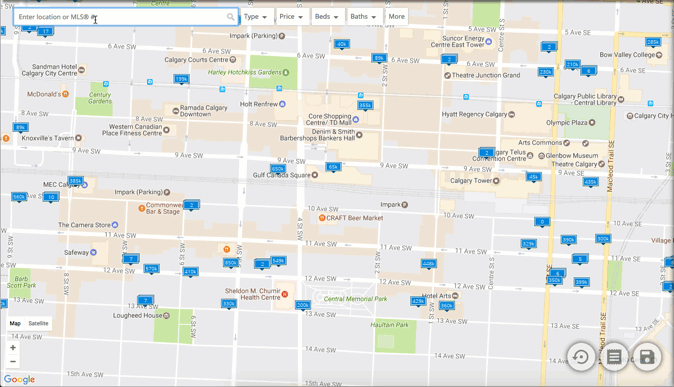Image resolution: width=674 pixels, height=387 pixels.
Task: Select the 355k listing marker near Core Shopping Centre
Action: click(x=365, y=105)
